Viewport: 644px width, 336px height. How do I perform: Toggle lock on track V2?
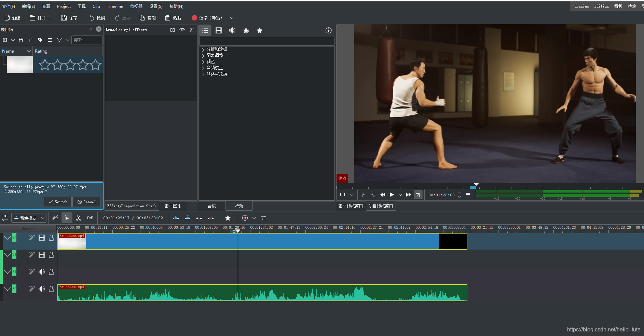pos(51,238)
